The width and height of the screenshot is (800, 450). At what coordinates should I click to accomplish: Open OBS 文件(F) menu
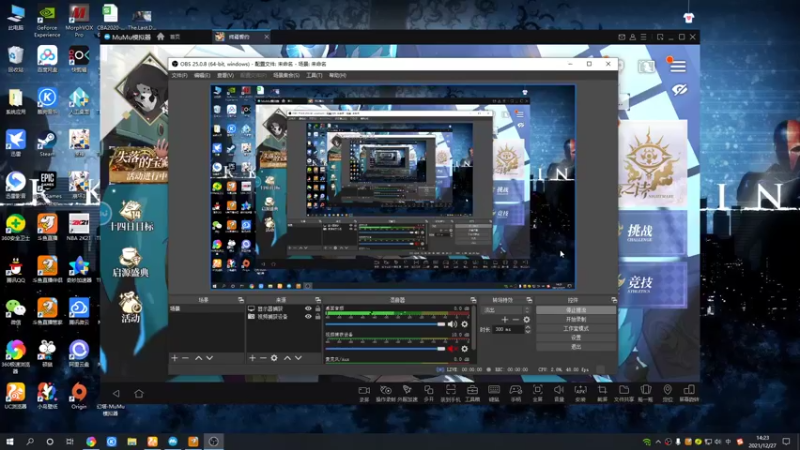click(180, 76)
